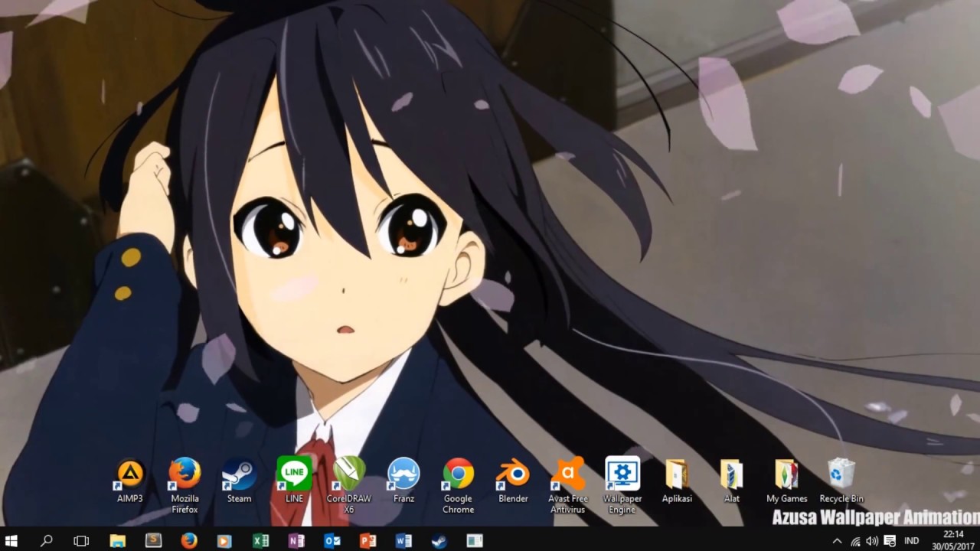Launch Excel from the taskbar
The width and height of the screenshot is (980, 551).
point(260,540)
